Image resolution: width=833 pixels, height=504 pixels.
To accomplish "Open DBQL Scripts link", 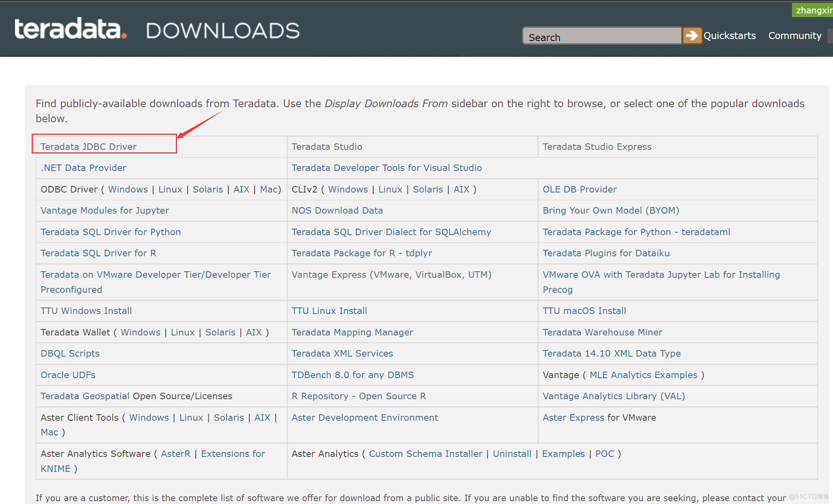I will [70, 353].
